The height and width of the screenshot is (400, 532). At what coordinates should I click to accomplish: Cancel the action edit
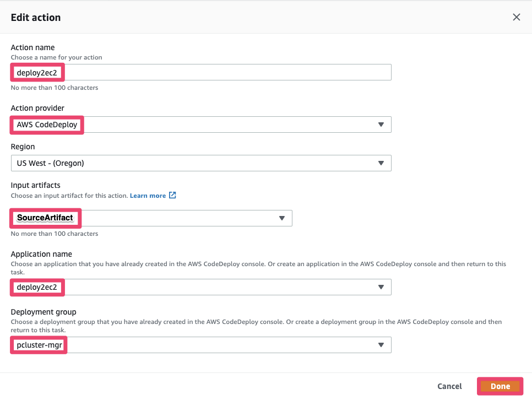[449, 386]
